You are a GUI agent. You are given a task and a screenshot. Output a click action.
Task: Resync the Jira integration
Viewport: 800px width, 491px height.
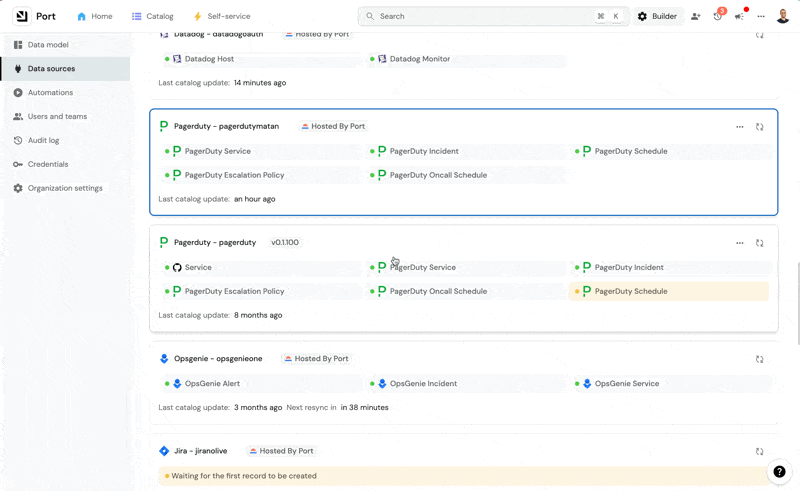[760, 452]
